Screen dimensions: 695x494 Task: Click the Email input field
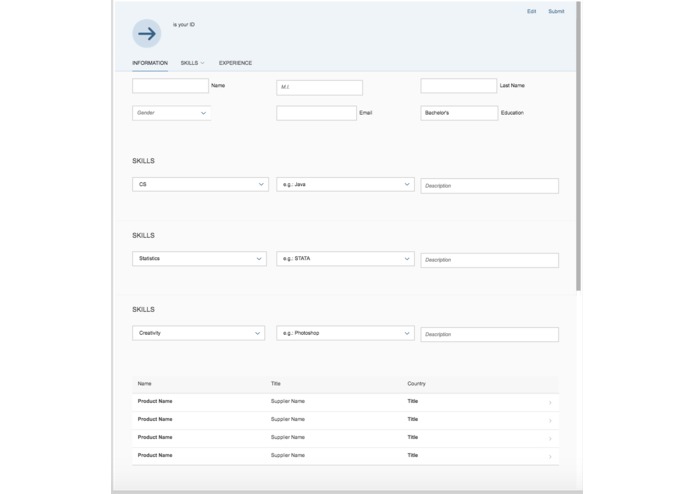tap(316, 113)
